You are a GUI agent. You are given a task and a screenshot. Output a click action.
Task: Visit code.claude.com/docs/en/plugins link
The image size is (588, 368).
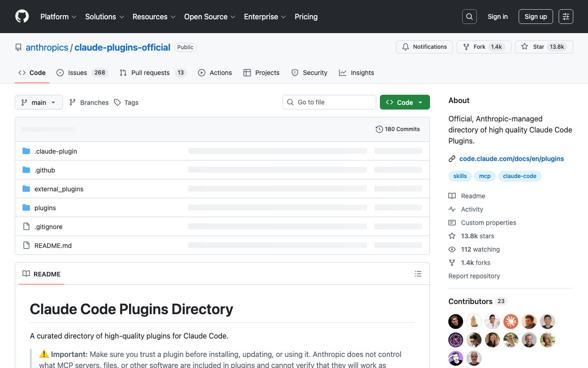click(511, 159)
